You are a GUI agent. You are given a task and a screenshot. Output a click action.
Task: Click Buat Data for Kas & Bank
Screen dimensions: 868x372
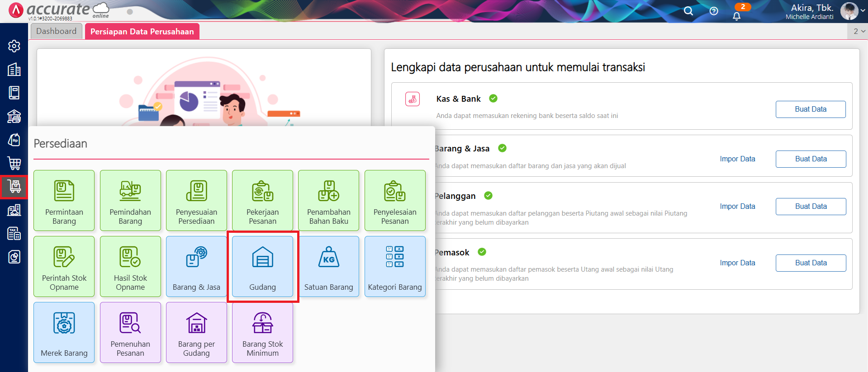(x=810, y=109)
